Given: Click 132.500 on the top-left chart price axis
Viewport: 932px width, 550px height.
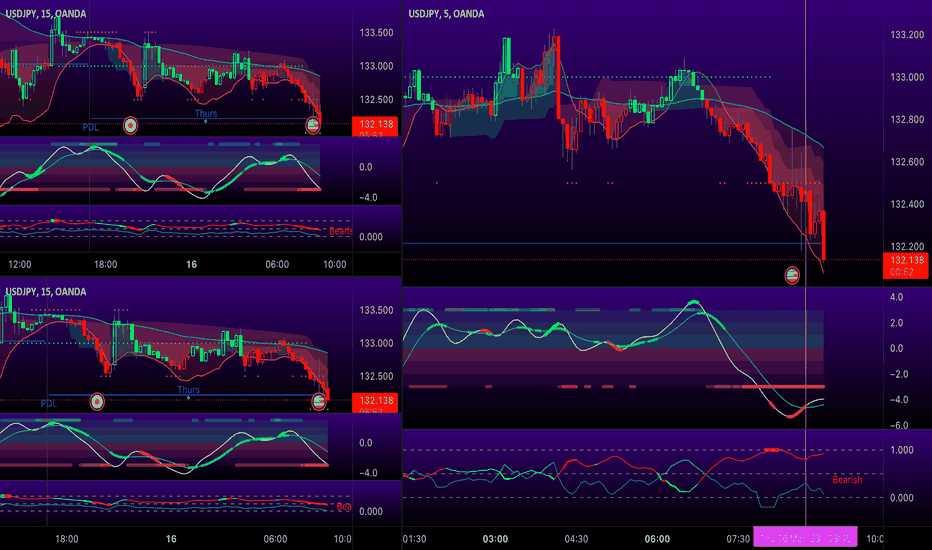Looking at the screenshot, I should click(x=376, y=100).
